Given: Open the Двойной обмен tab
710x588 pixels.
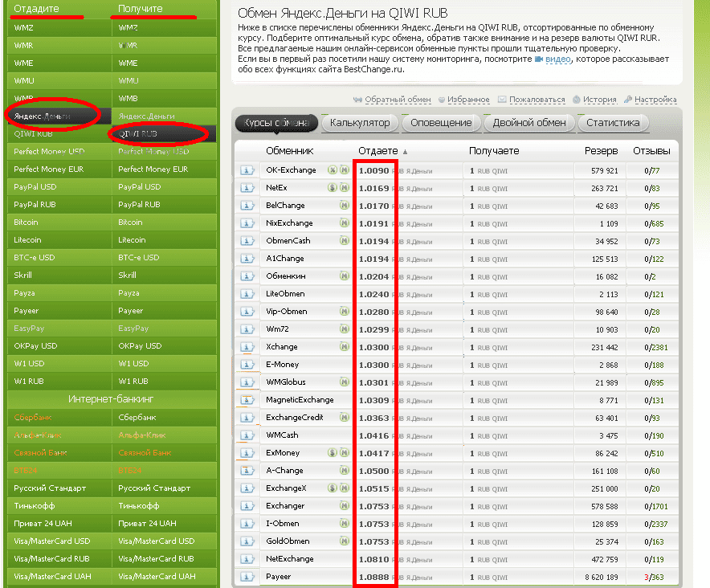Looking at the screenshot, I should click(529, 123).
